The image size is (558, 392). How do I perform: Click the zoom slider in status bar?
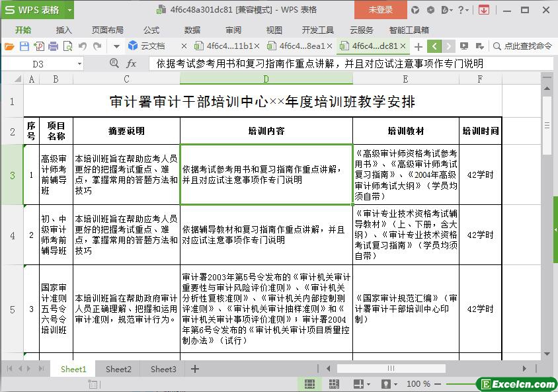[463, 384]
